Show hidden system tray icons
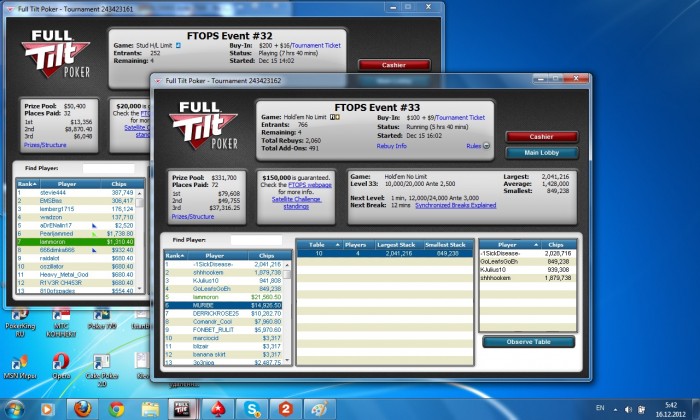The width and height of the screenshot is (700, 420). pyautogui.click(x=616, y=409)
